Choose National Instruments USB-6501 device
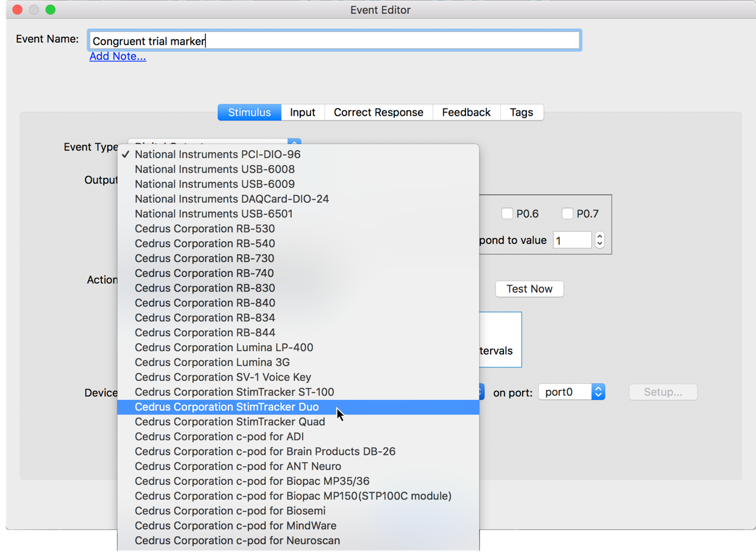The image size is (756, 553). pos(213,213)
